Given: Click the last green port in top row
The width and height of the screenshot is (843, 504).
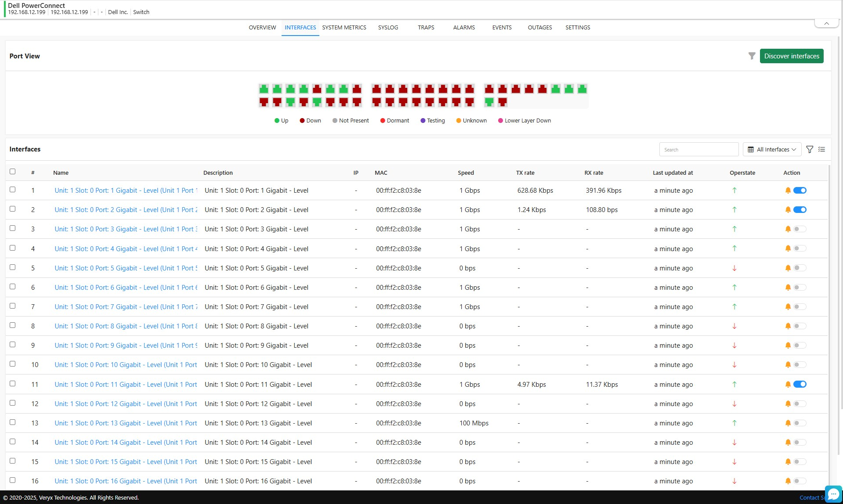Looking at the screenshot, I should (x=582, y=89).
